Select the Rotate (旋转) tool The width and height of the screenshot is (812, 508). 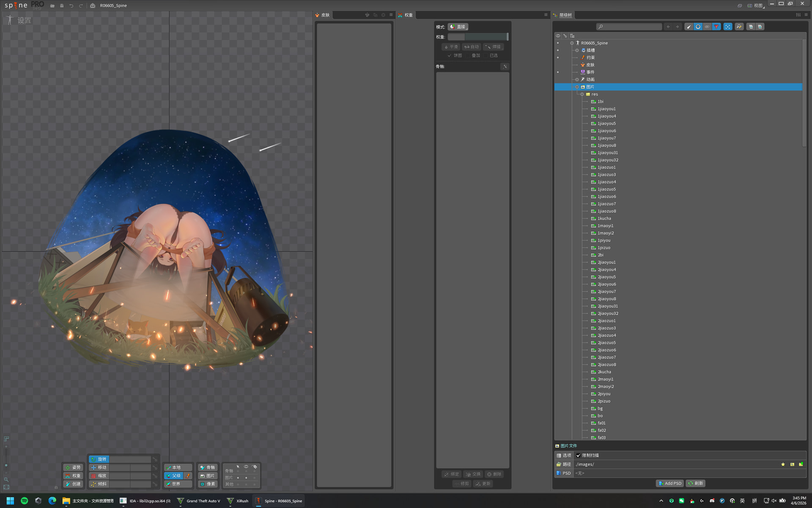point(99,459)
